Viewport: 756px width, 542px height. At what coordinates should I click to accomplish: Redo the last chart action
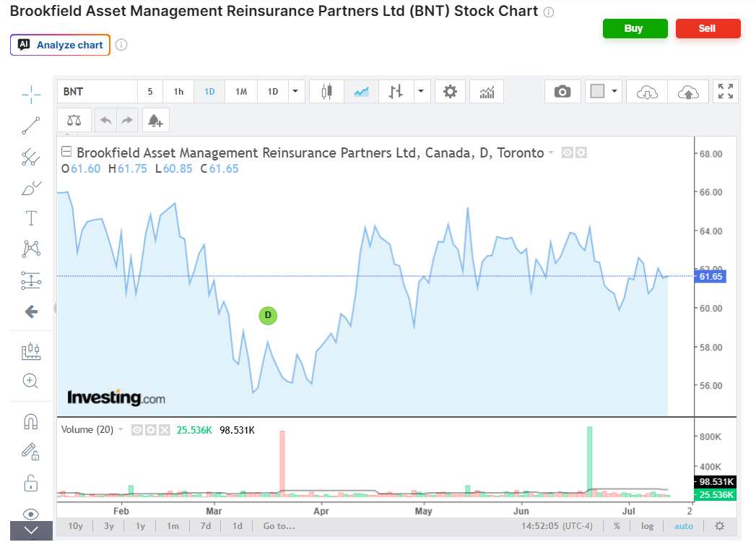[x=127, y=120]
